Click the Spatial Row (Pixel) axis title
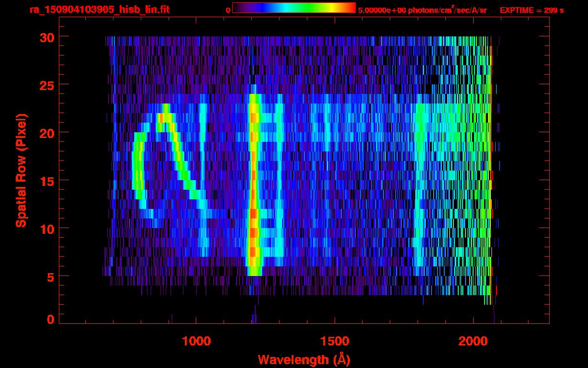This screenshot has height=368, width=588. [22, 170]
